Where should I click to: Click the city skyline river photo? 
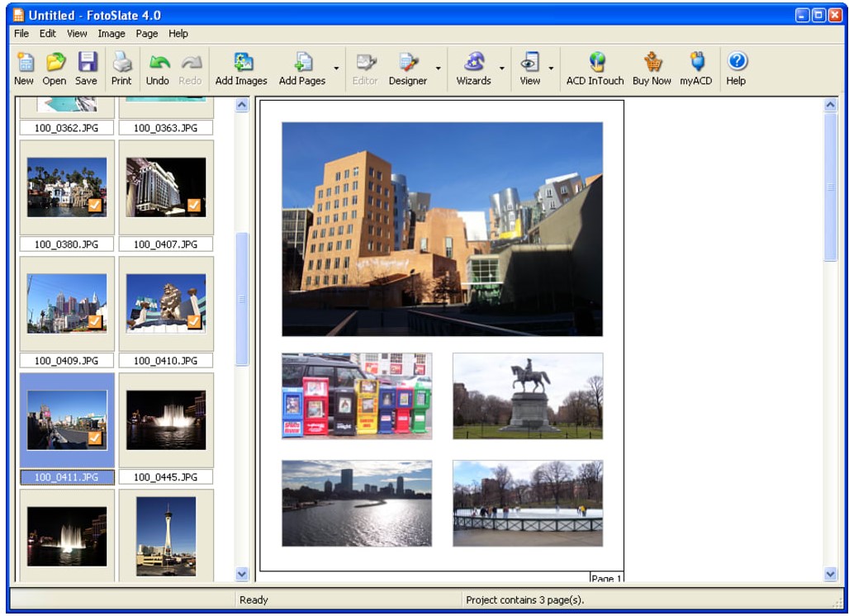coord(357,504)
